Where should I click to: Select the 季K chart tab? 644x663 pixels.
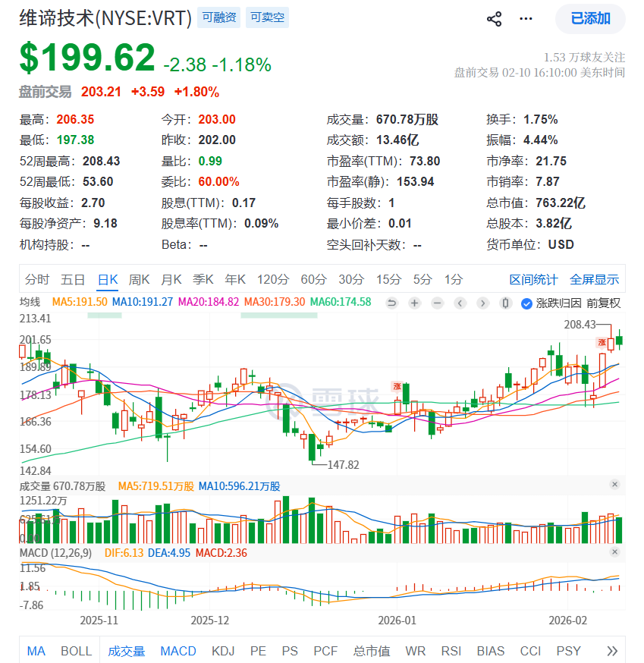203,279
